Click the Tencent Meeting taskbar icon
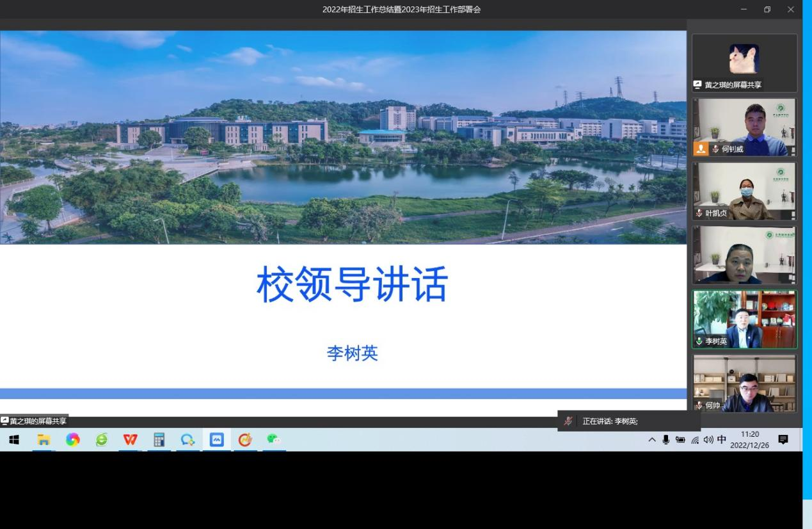The width and height of the screenshot is (812, 529). [x=216, y=439]
